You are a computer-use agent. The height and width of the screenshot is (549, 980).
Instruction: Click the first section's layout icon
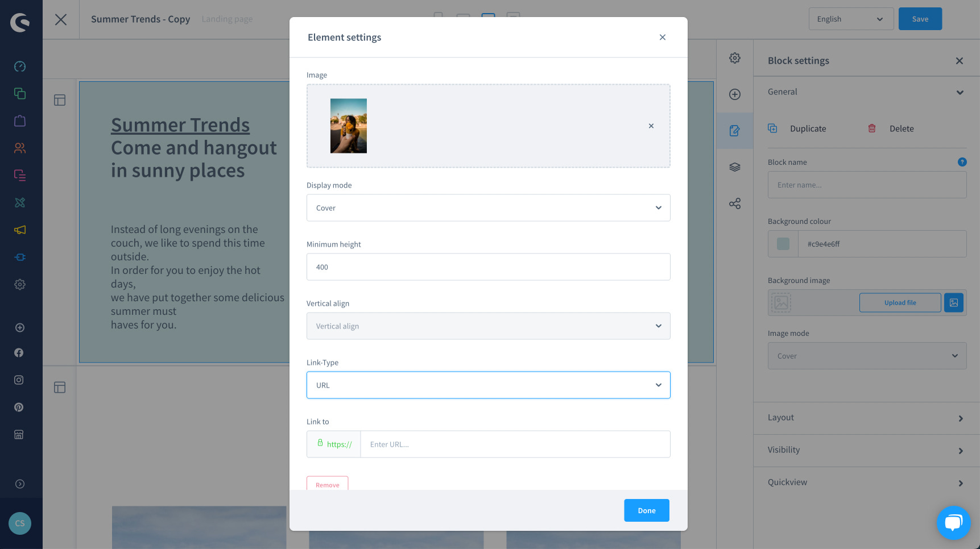[60, 101]
